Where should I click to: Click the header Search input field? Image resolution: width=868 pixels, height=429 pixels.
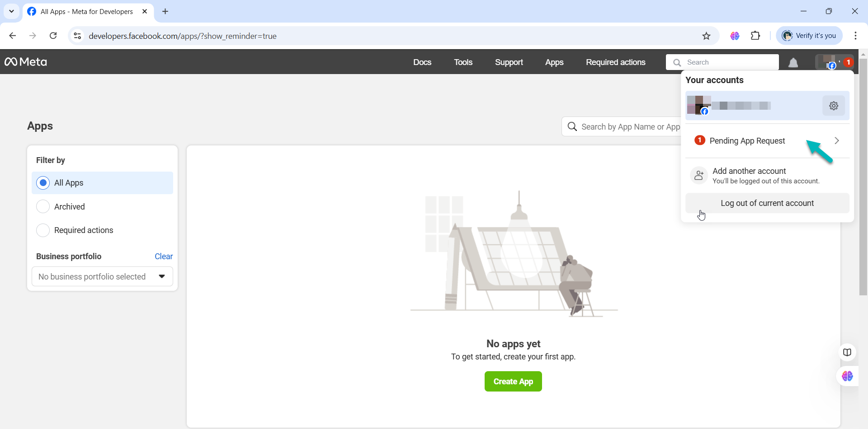click(722, 62)
